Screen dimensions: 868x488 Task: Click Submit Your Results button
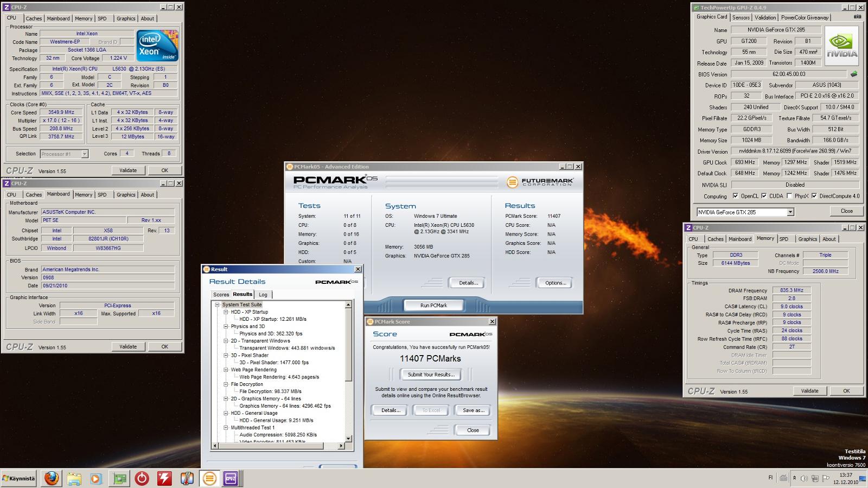[x=431, y=375]
